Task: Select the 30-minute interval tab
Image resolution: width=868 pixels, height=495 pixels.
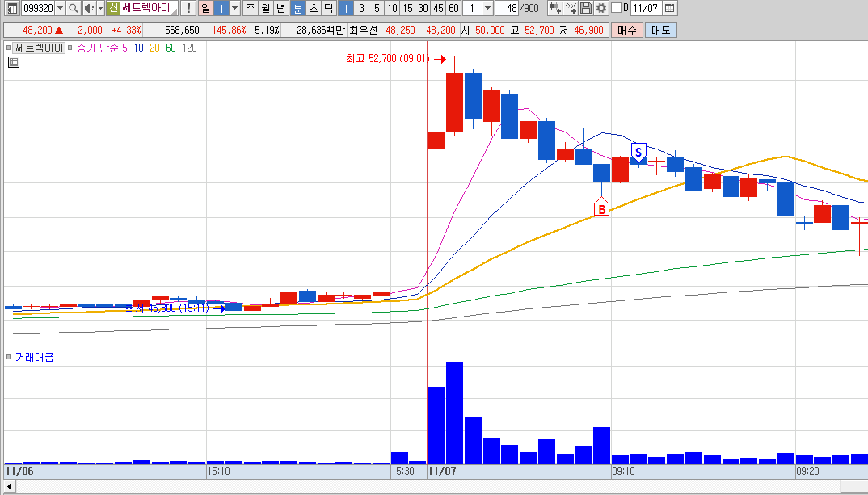Action: click(x=423, y=8)
